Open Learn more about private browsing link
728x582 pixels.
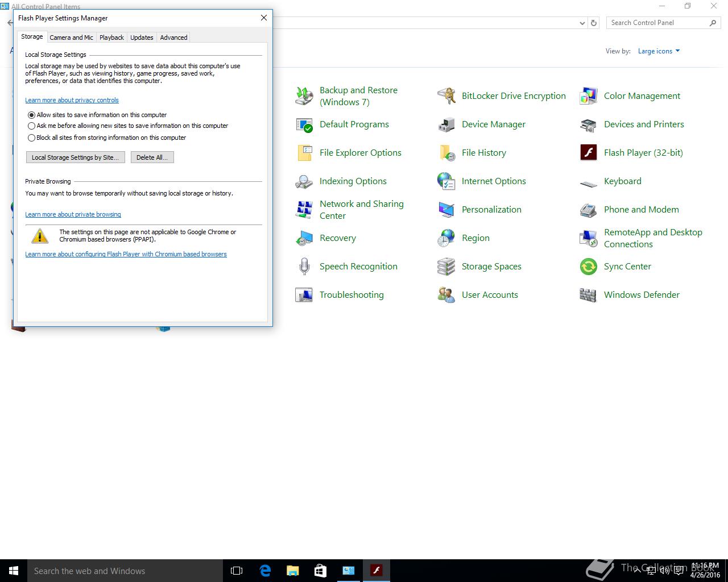point(73,214)
